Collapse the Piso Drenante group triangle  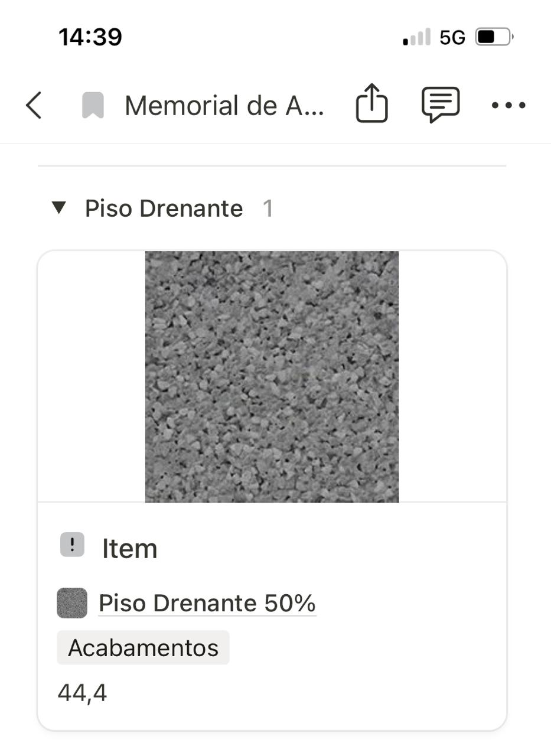pyautogui.click(x=58, y=208)
